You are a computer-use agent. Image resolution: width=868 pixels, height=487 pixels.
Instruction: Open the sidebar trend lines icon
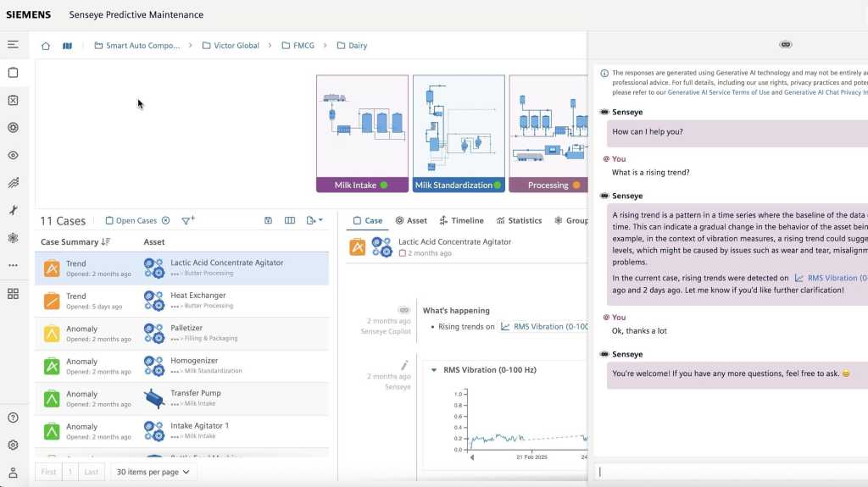(13, 183)
